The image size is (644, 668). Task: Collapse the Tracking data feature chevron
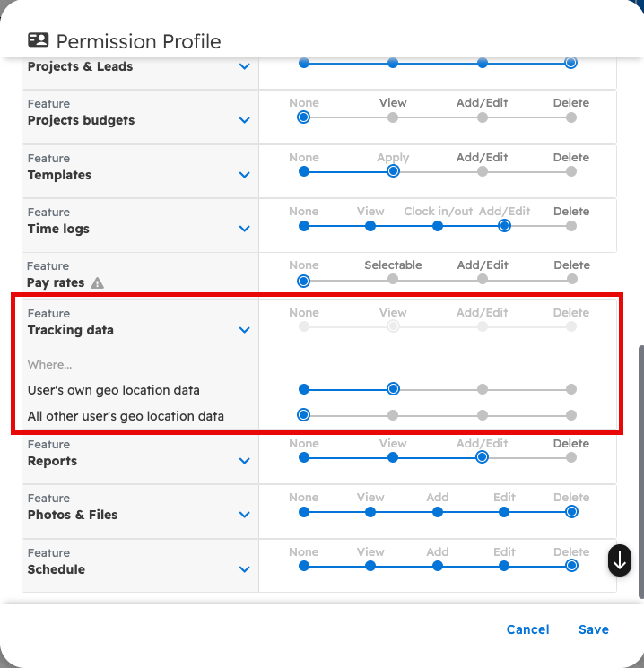pos(245,330)
